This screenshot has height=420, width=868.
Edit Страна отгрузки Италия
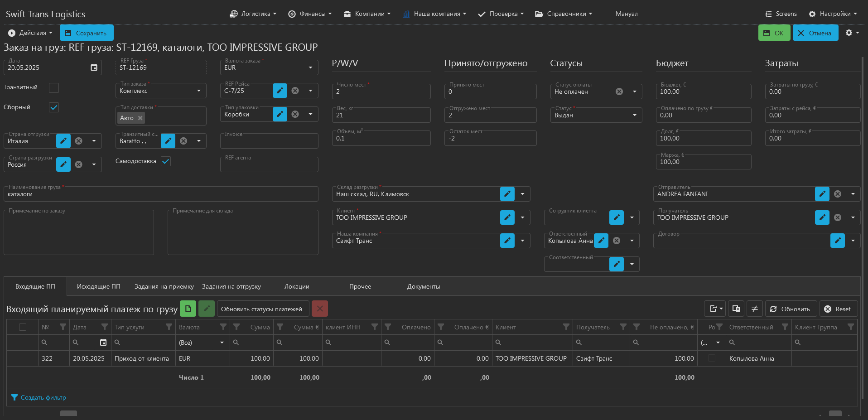[63, 141]
